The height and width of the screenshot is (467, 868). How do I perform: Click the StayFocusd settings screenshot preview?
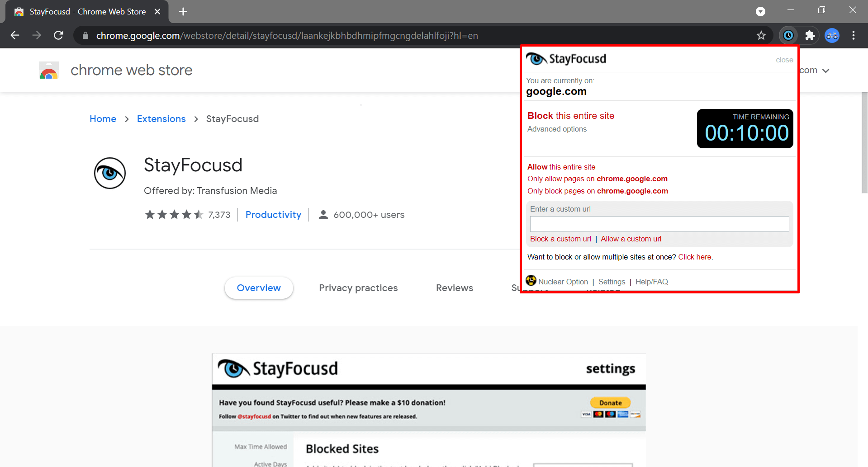429,410
